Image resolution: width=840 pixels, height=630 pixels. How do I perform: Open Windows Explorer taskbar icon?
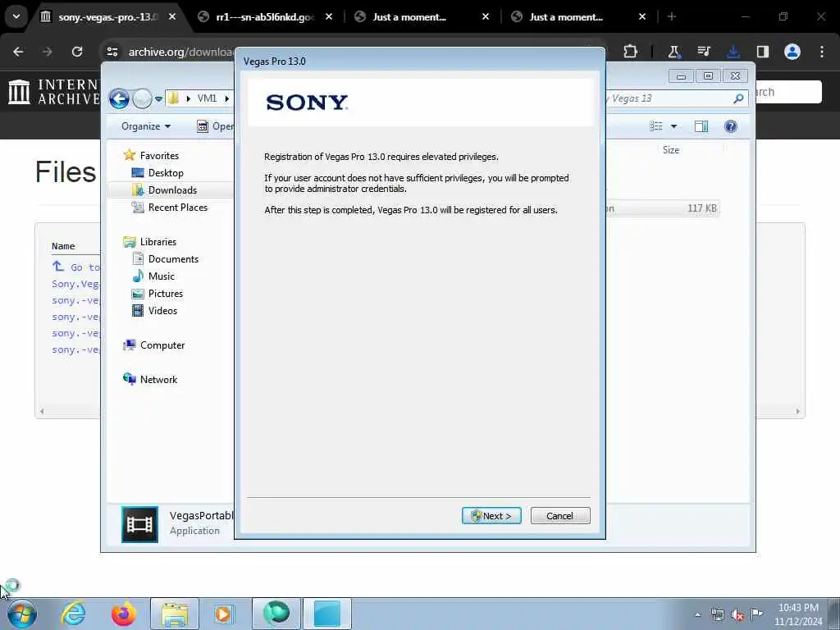click(x=175, y=614)
